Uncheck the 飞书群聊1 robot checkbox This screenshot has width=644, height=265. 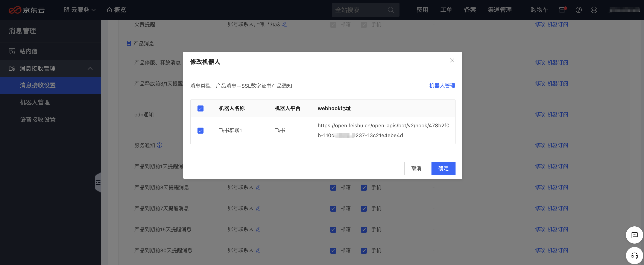[x=200, y=130]
